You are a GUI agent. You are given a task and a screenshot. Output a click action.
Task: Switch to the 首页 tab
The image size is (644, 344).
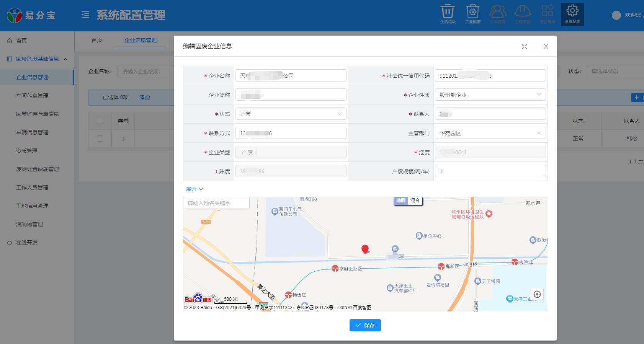point(97,40)
